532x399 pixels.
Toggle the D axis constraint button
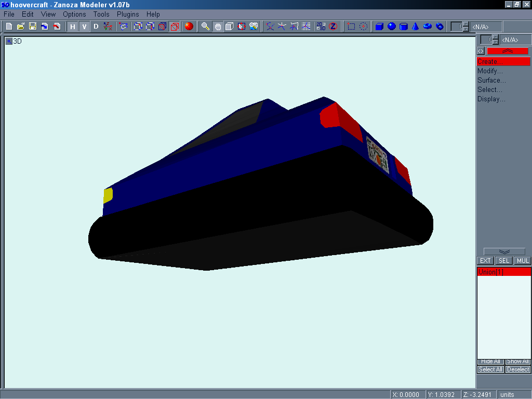click(96, 26)
